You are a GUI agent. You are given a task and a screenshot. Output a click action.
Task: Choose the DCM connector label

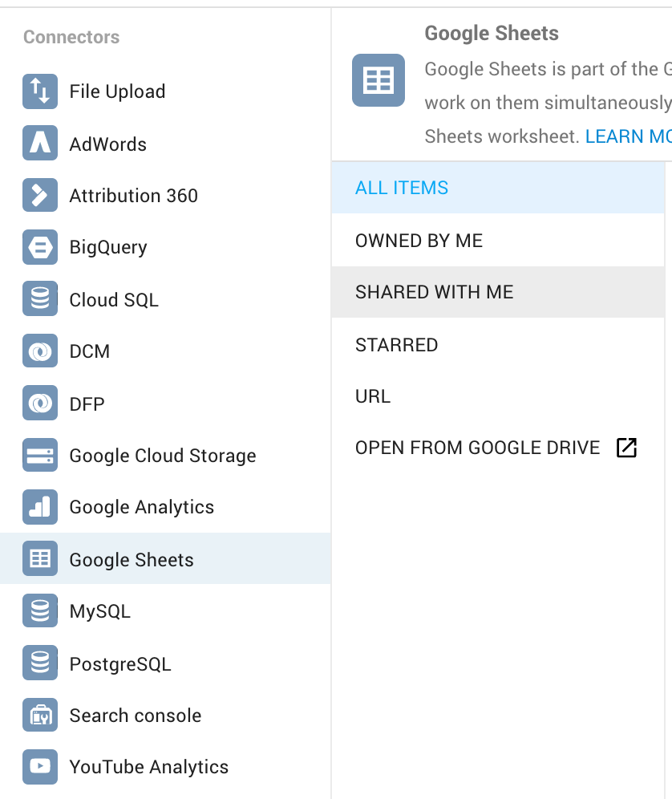pyautogui.click(x=90, y=351)
